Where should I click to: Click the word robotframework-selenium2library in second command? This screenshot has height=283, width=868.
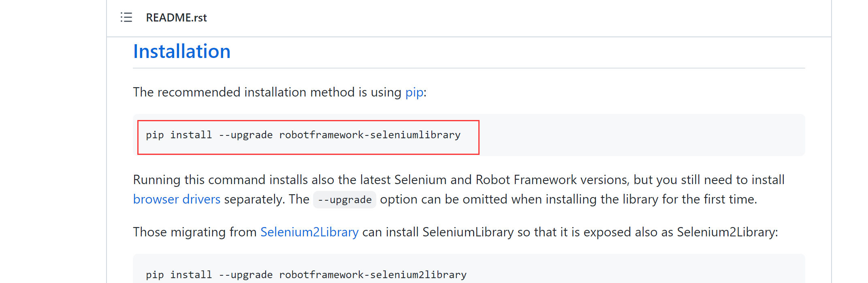pos(373,275)
